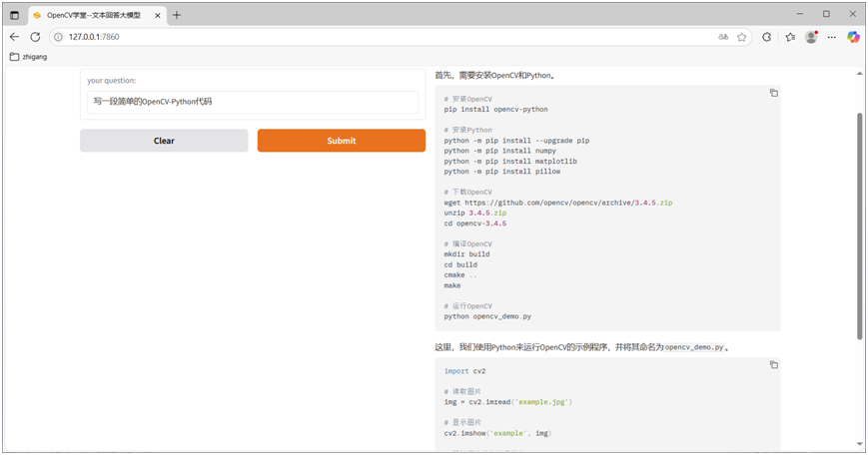Click 'import cv2' code line
The image size is (868, 455).
click(465, 371)
